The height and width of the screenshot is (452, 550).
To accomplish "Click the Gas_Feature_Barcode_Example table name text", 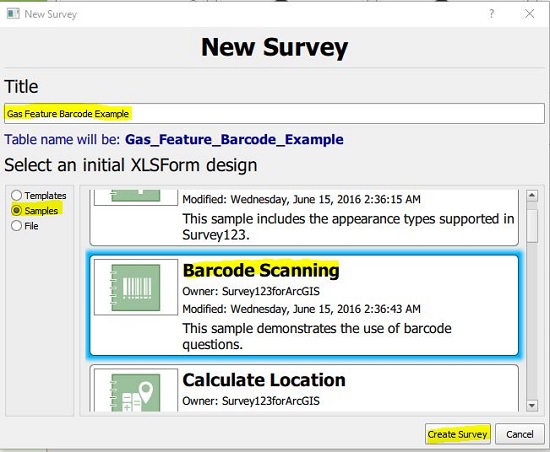I will tap(234, 140).
